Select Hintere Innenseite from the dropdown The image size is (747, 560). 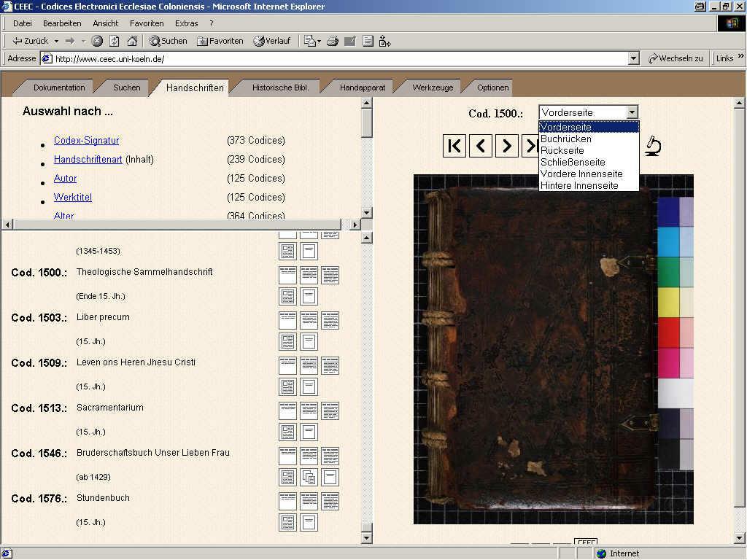click(x=589, y=186)
